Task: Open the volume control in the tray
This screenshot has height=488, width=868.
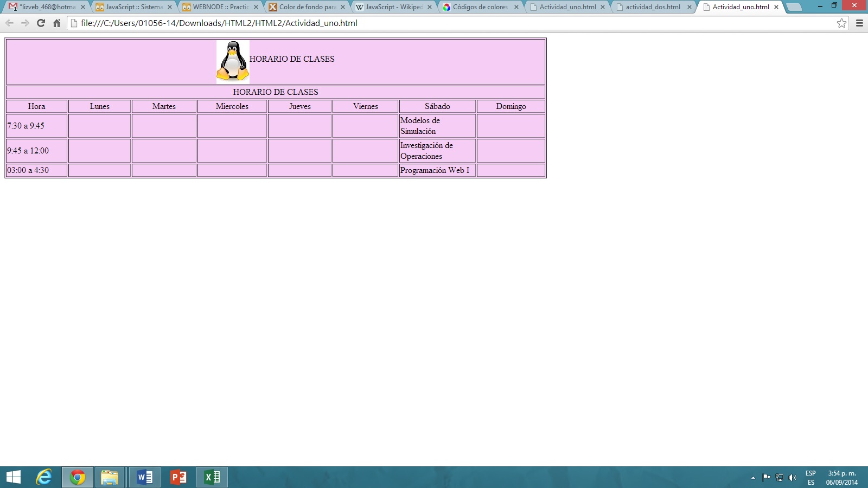Action: coord(793,478)
